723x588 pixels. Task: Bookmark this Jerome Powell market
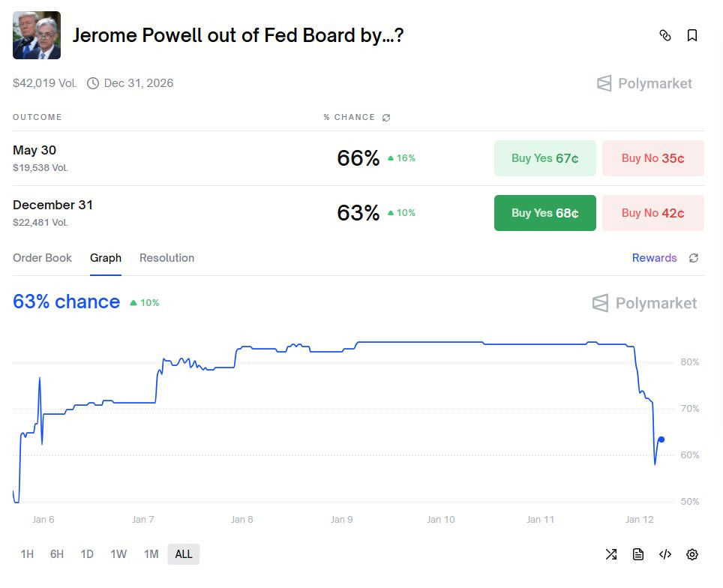(x=692, y=35)
